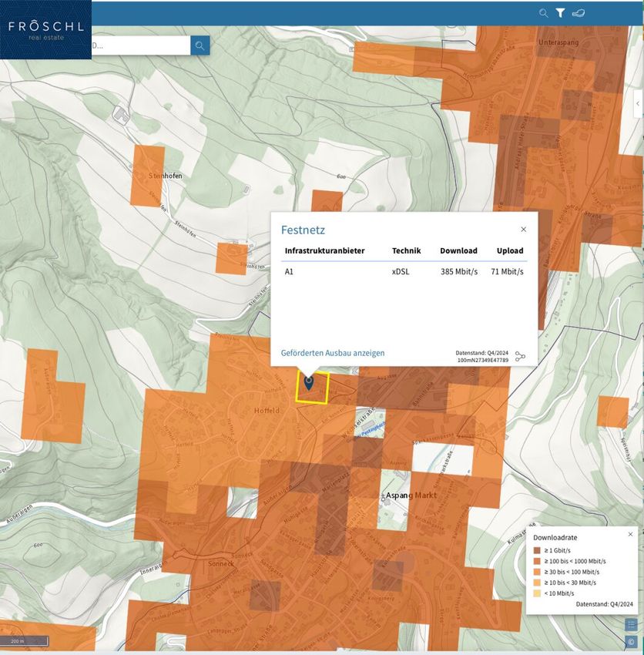Click the blue location pin marker
The width and height of the screenshot is (644, 655).
309,382
